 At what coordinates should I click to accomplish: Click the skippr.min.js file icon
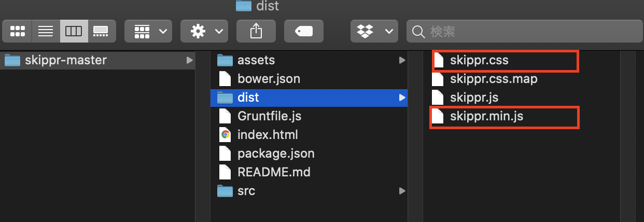[x=439, y=116]
